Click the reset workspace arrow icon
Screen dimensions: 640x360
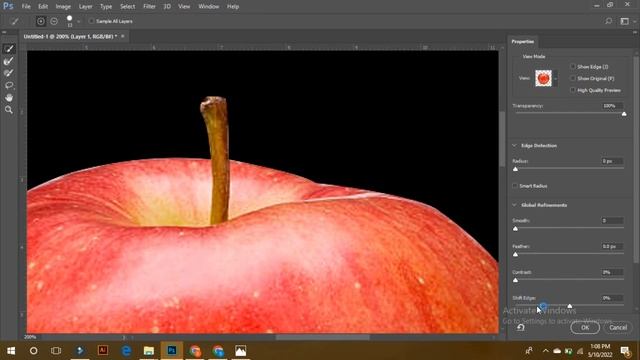[520, 327]
